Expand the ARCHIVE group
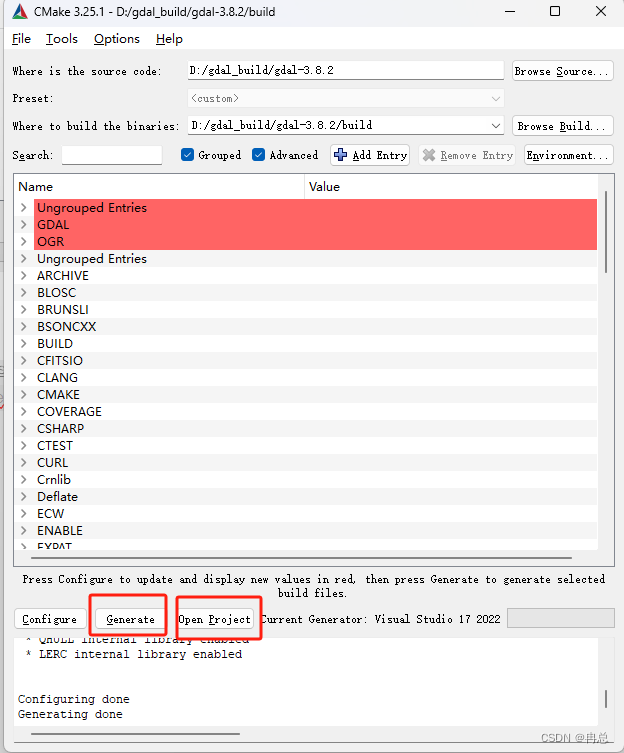This screenshot has height=753, width=624. click(24, 276)
